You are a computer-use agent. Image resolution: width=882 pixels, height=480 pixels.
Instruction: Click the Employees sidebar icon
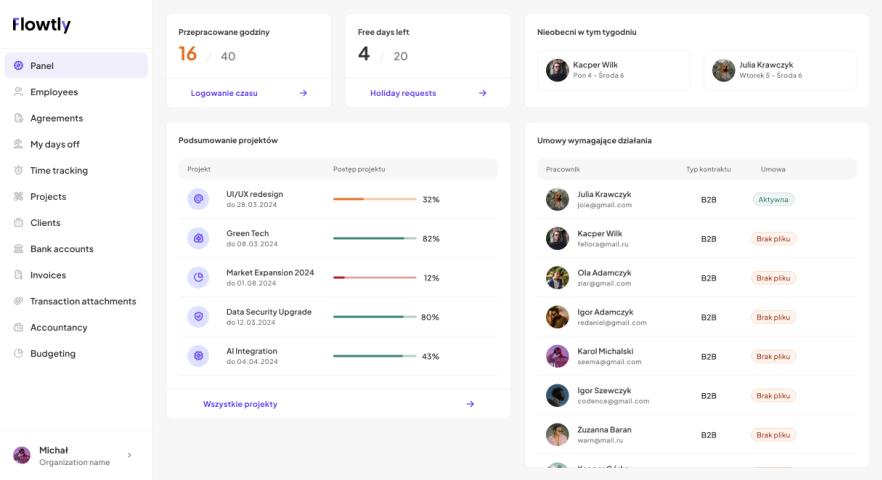click(x=18, y=92)
